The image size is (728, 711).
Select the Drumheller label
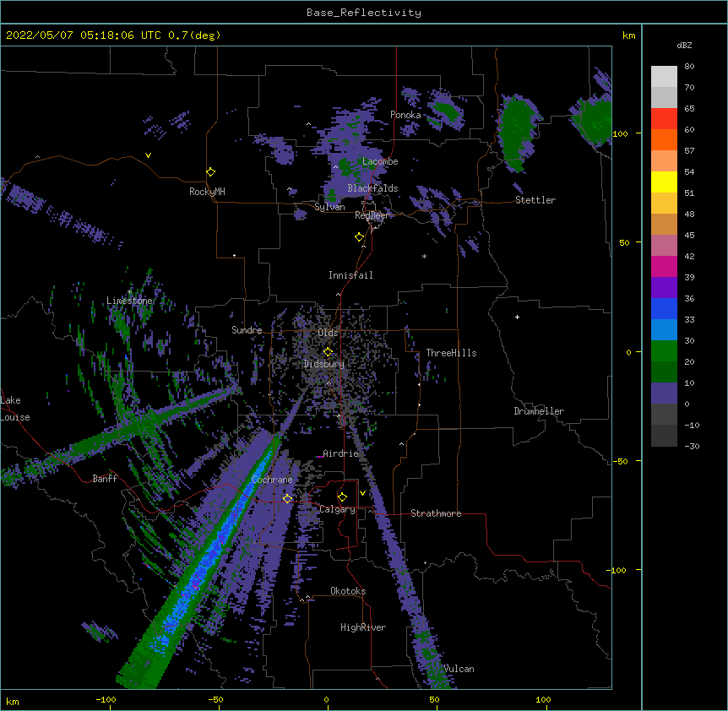coord(539,411)
